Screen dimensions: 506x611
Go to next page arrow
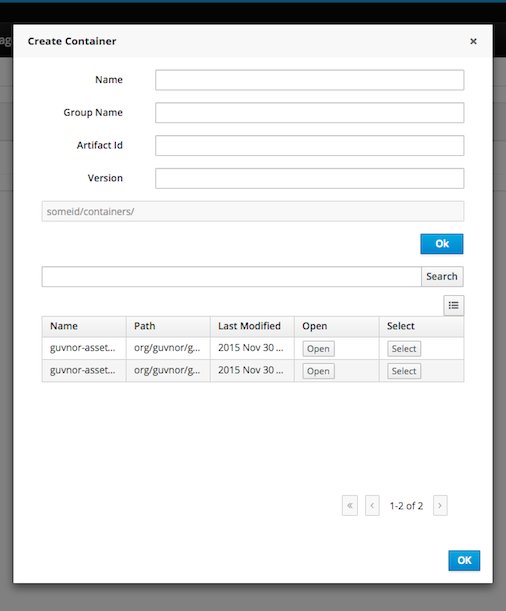[440, 505]
